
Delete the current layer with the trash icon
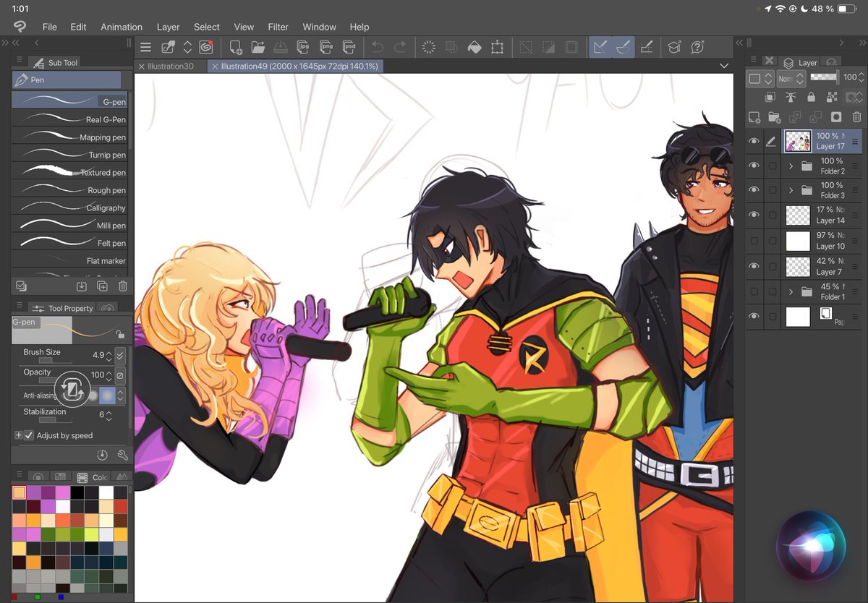point(856,116)
